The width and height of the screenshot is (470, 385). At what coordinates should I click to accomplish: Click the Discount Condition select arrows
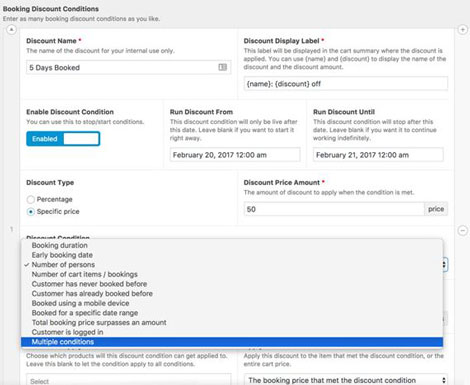point(444,265)
